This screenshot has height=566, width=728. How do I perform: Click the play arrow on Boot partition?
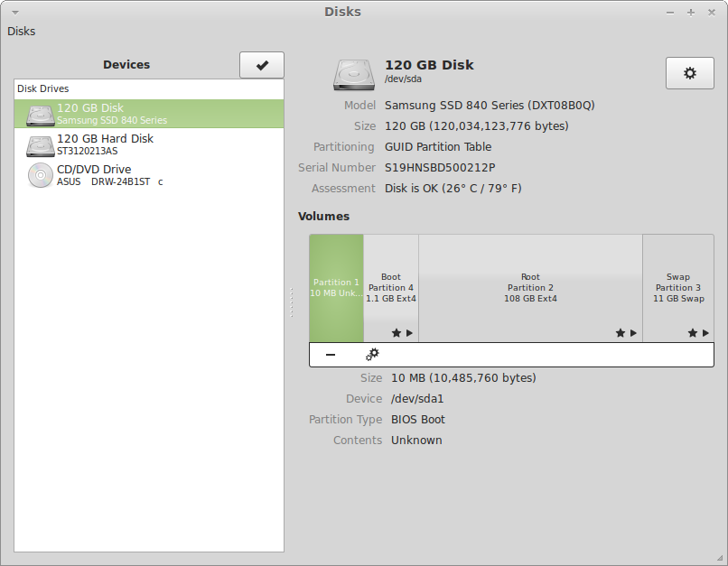click(x=409, y=332)
